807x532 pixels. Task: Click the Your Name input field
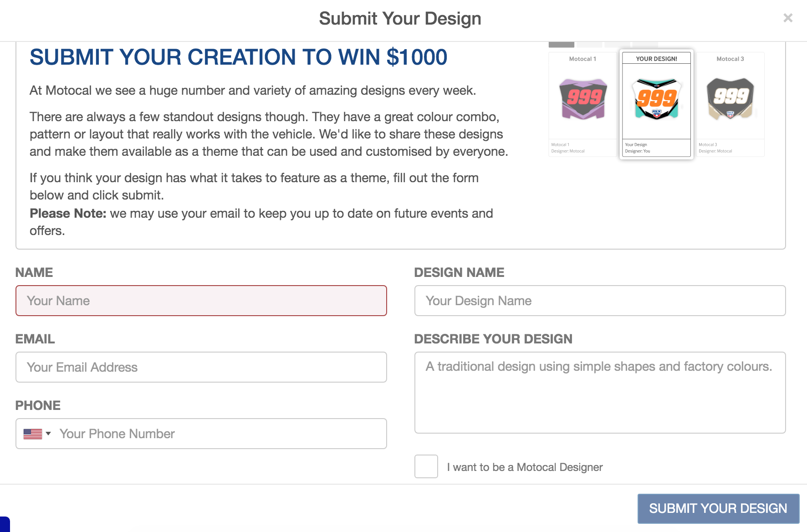click(201, 301)
